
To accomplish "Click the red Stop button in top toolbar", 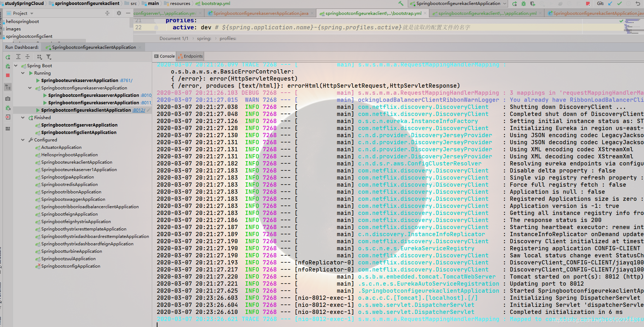I will coord(588,4).
